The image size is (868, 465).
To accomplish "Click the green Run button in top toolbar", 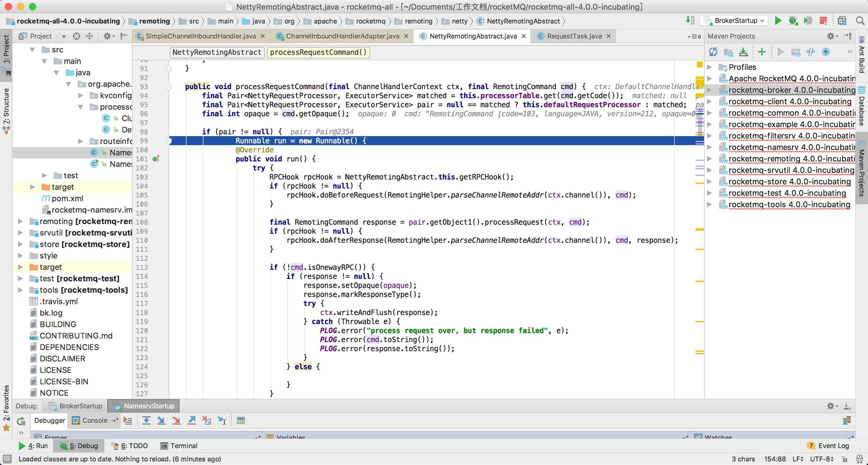I will (x=777, y=21).
